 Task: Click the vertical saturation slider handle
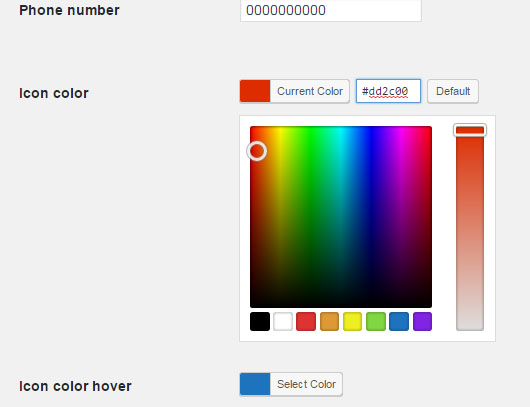pyautogui.click(x=470, y=130)
